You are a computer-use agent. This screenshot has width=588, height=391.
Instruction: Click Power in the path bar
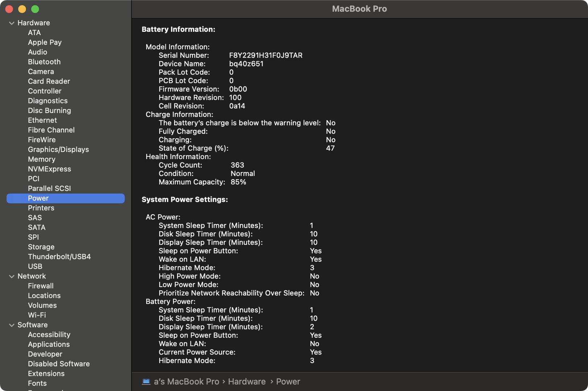tap(288, 382)
